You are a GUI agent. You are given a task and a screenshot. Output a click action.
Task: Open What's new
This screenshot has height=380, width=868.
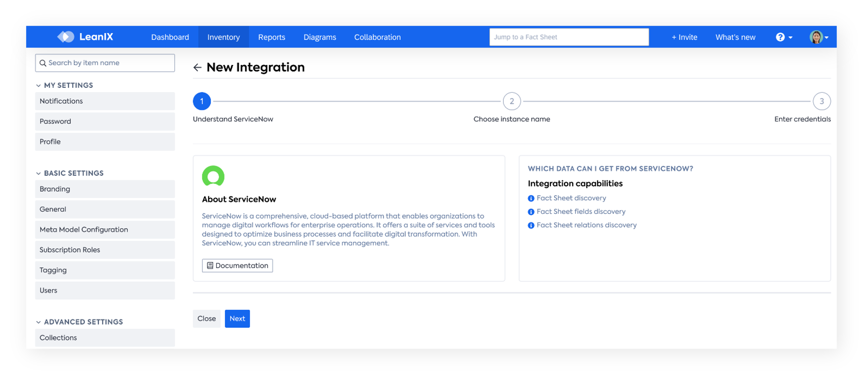point(736,37)
